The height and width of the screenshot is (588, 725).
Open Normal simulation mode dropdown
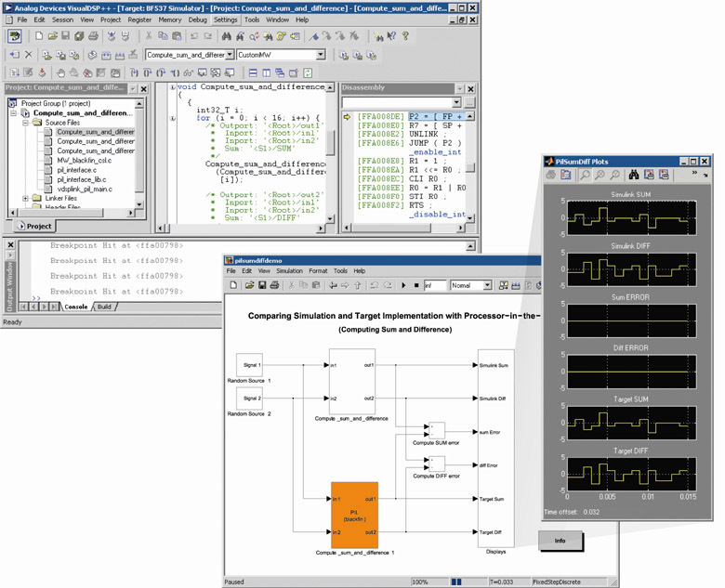(487, 286)
